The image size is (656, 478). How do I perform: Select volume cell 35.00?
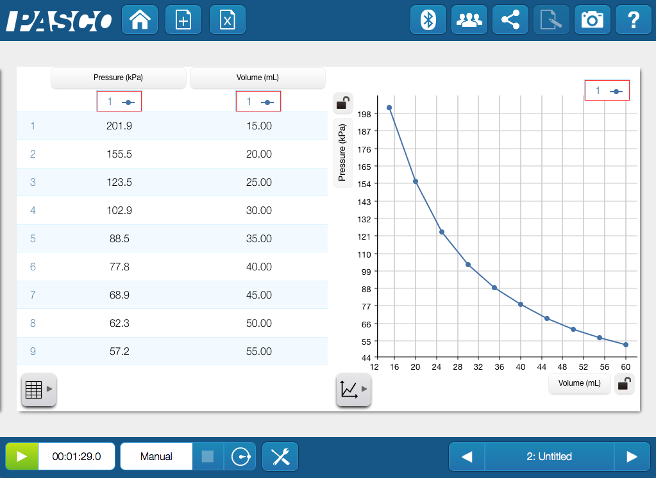(259, 239)
